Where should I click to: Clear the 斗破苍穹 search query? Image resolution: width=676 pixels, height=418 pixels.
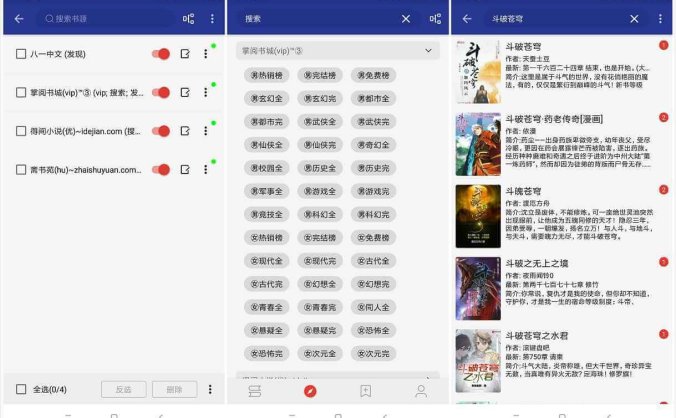tap(634, 19)
